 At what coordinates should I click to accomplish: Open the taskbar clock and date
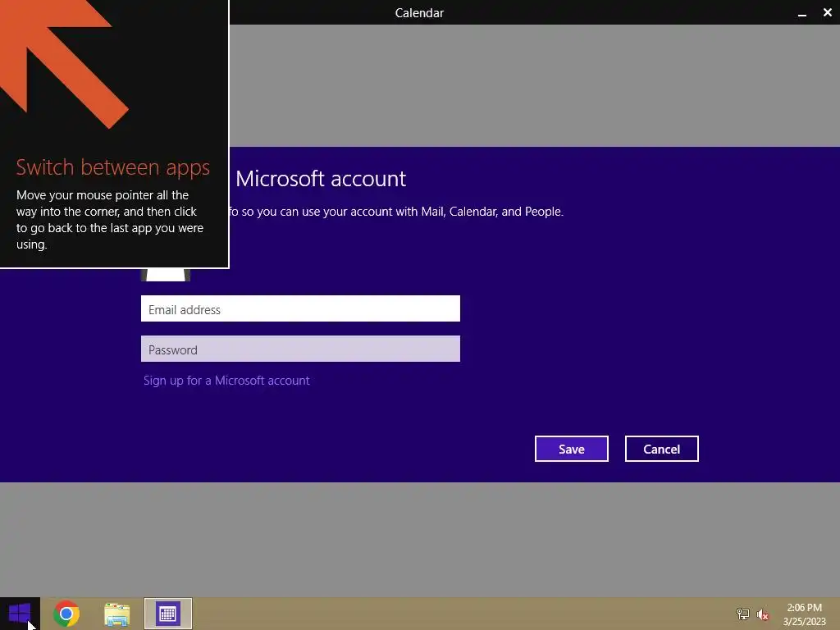pyautogui.click(x=804, y=614)
